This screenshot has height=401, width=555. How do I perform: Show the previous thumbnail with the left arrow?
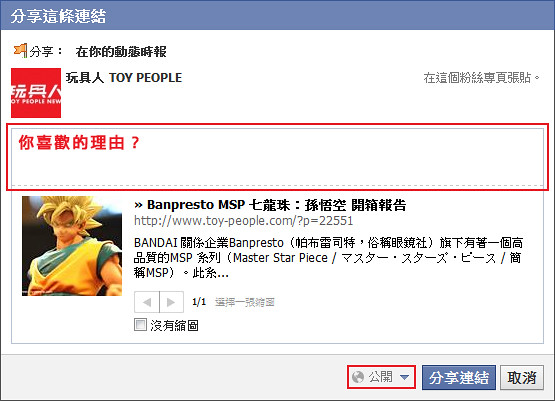tap(147, 302)
